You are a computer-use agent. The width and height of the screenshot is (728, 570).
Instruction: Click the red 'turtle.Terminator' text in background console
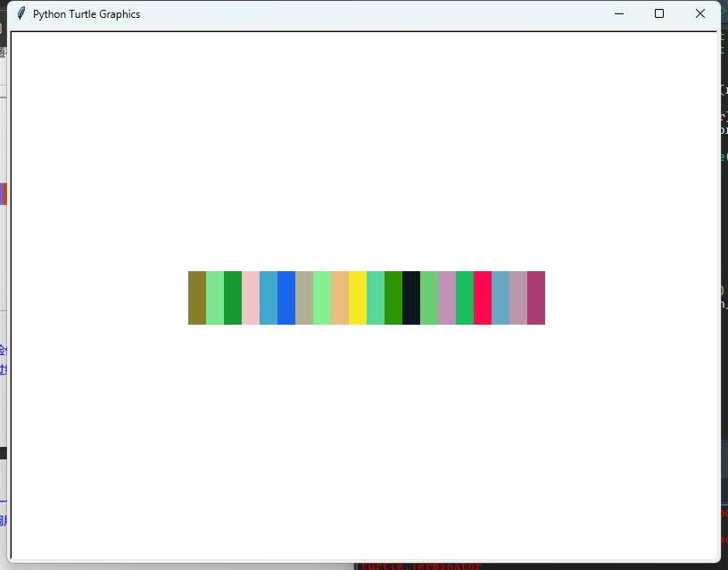point(421,566)
